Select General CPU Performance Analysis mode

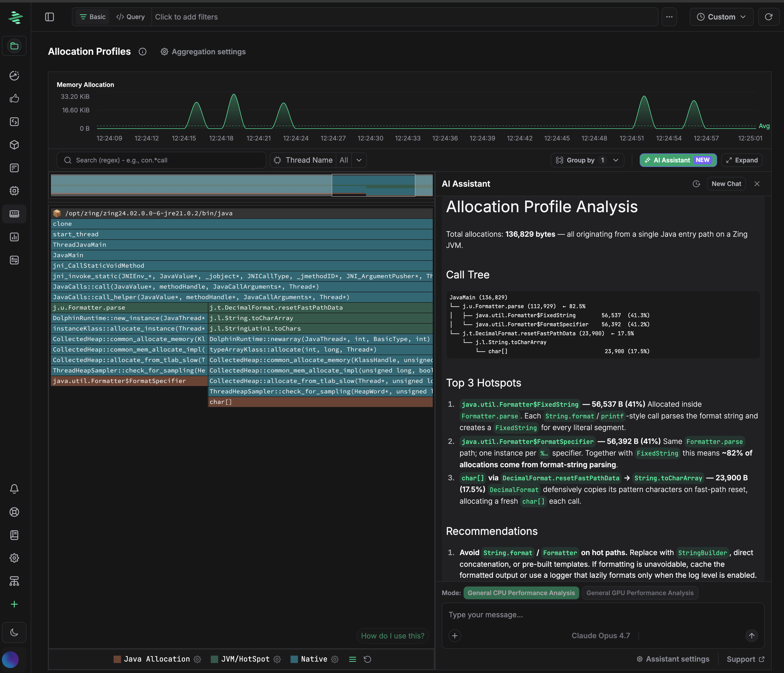521,593
